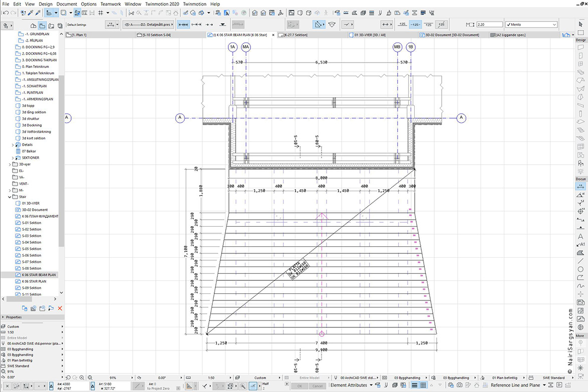Open the 1:50 scale option in Properties

click(x=32, y=332)
